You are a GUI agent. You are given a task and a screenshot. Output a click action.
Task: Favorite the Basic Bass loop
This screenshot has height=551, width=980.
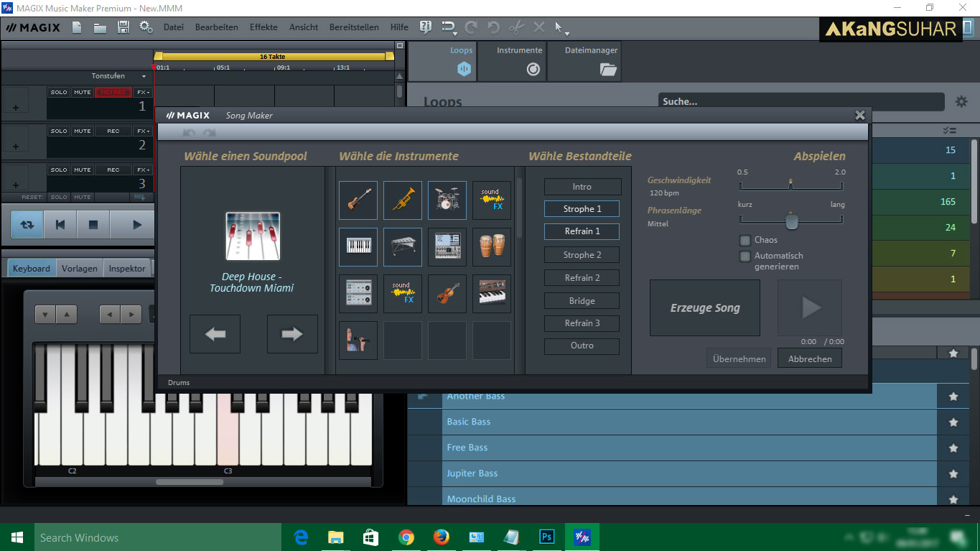[953, 422]
